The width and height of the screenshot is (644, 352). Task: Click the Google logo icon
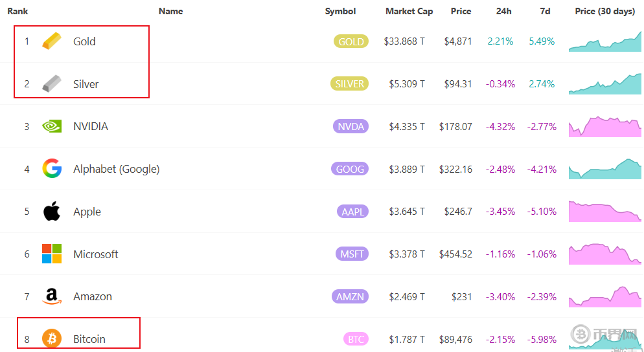52,169
